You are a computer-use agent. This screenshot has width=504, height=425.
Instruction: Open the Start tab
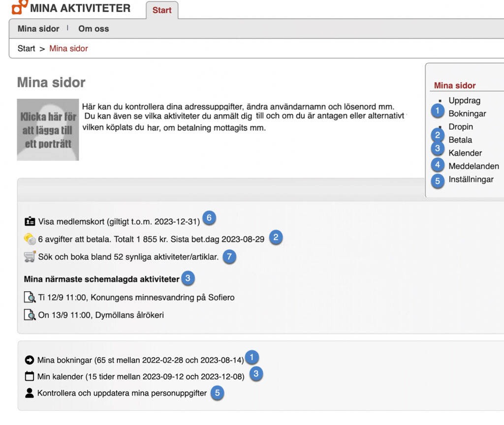[162, 10]
